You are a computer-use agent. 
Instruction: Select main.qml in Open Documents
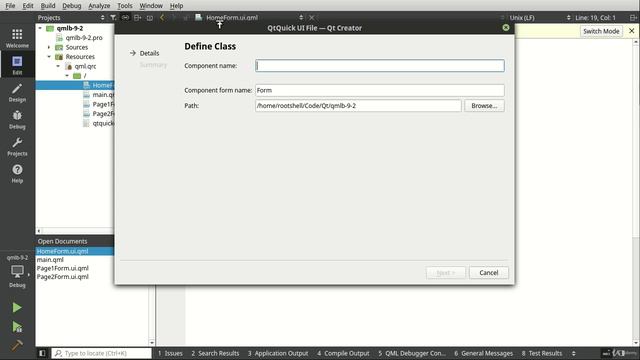point(50,260)
